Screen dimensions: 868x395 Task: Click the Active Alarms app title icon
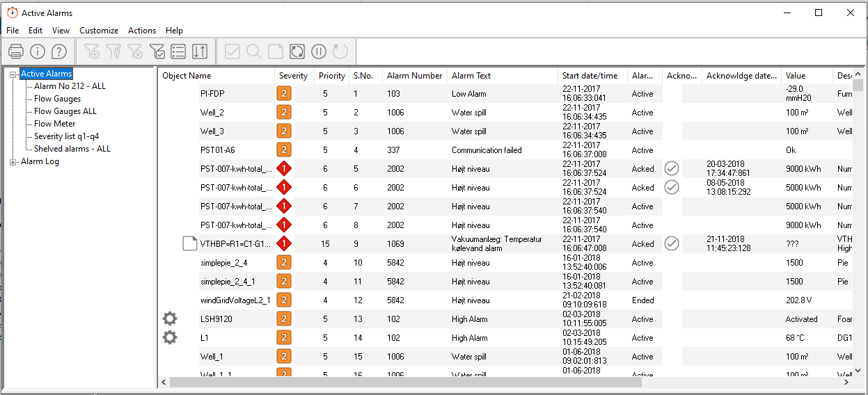pyautogui.click(x=13, y=13)
